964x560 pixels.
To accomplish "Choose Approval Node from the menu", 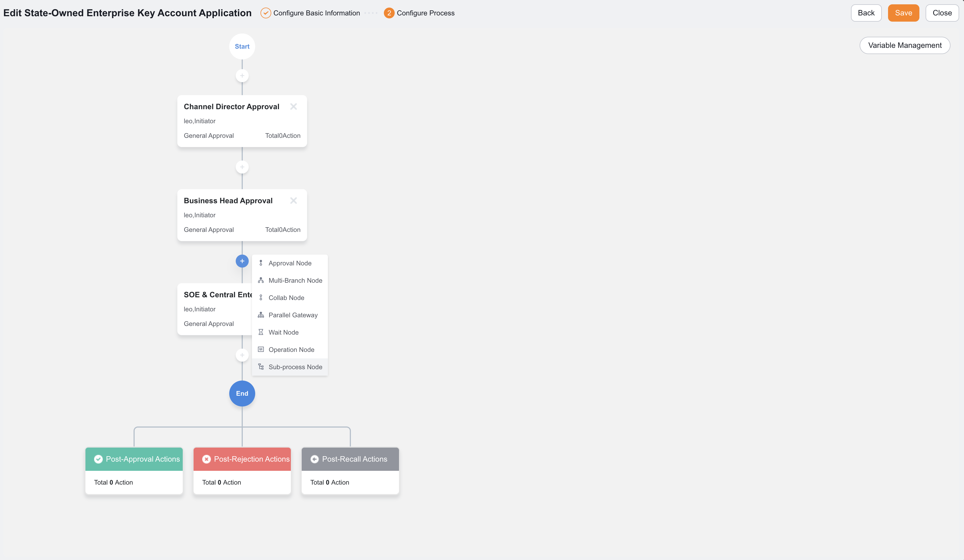I will pos(290,263).
